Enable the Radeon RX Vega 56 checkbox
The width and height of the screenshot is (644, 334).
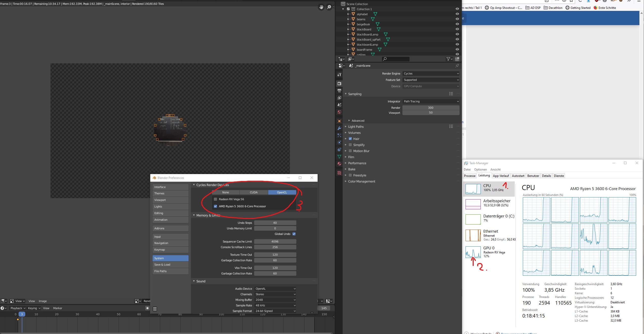(x=215, y=199)
